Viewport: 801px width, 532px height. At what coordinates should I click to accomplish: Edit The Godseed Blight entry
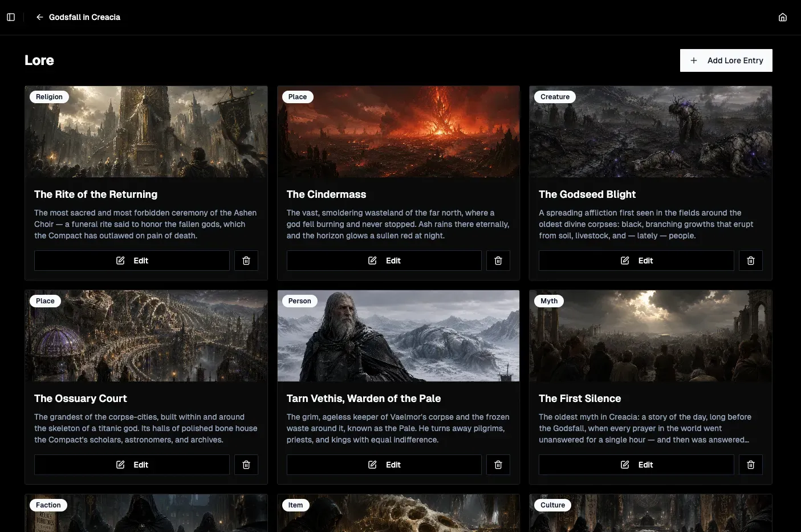coord(636,261)
